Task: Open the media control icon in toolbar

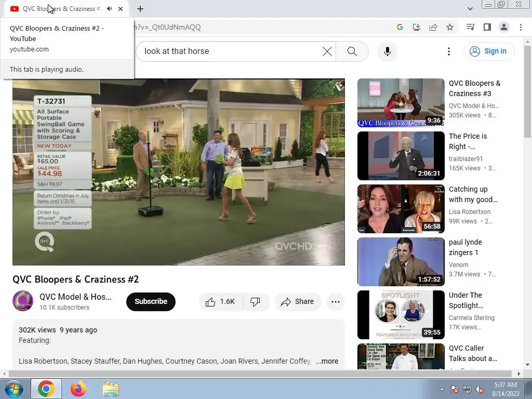Action: 470,27
